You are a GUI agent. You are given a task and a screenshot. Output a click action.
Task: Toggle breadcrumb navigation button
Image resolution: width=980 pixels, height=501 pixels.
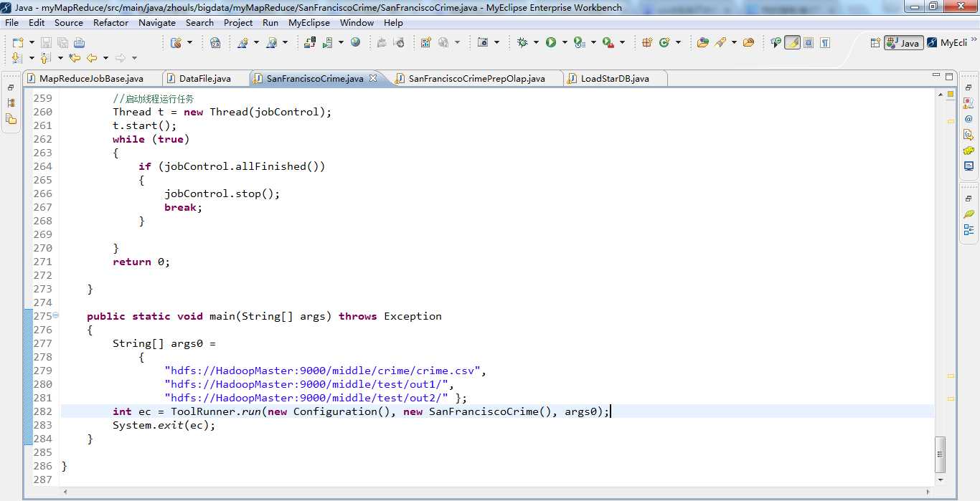click(776, 42)
